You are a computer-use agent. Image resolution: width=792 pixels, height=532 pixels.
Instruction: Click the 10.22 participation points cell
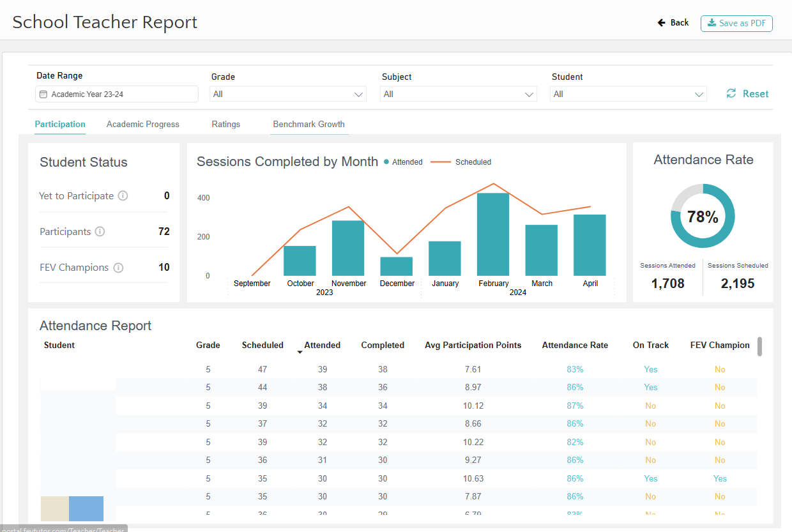473,442
